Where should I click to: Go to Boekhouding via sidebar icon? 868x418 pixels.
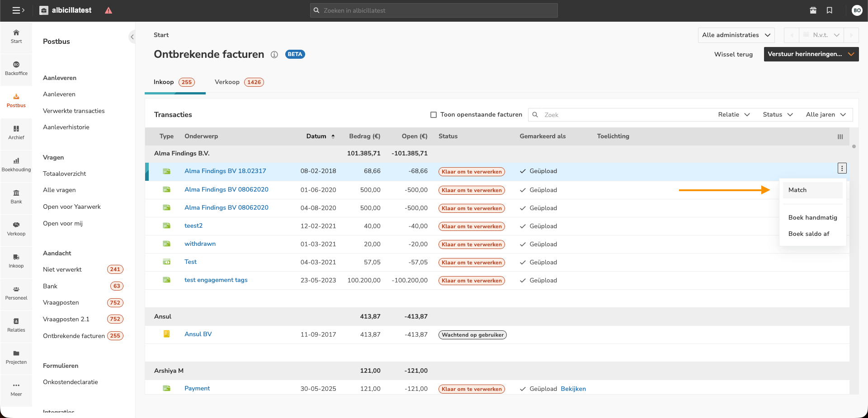16,164
